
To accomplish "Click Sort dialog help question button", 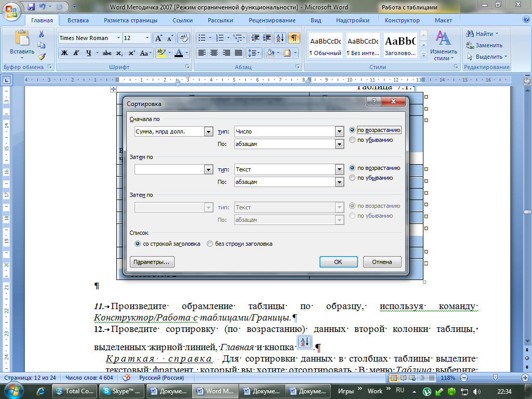I will click(x=374, y=101).
